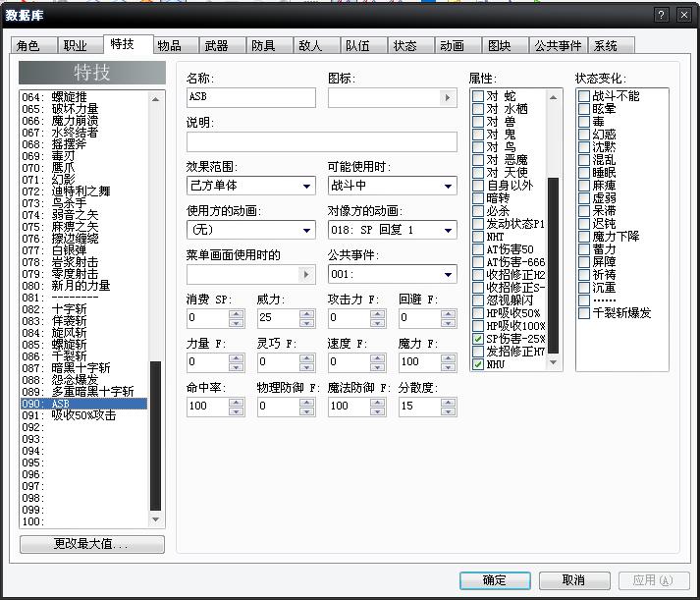Click the 确定 button
The height and width of the screenshot is (600, 700).
(x=495, y=580)
